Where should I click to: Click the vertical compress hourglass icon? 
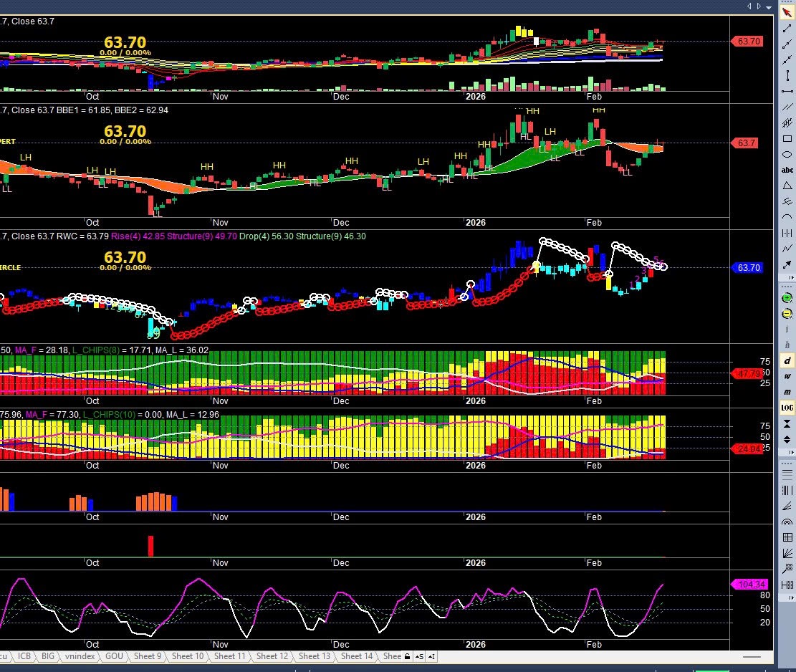click(787, 423)
